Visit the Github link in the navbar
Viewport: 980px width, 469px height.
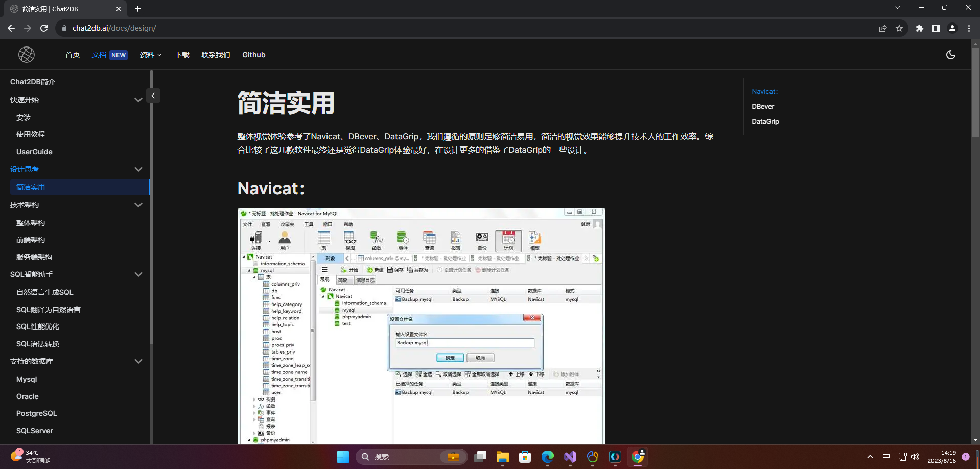coord(254,55)
